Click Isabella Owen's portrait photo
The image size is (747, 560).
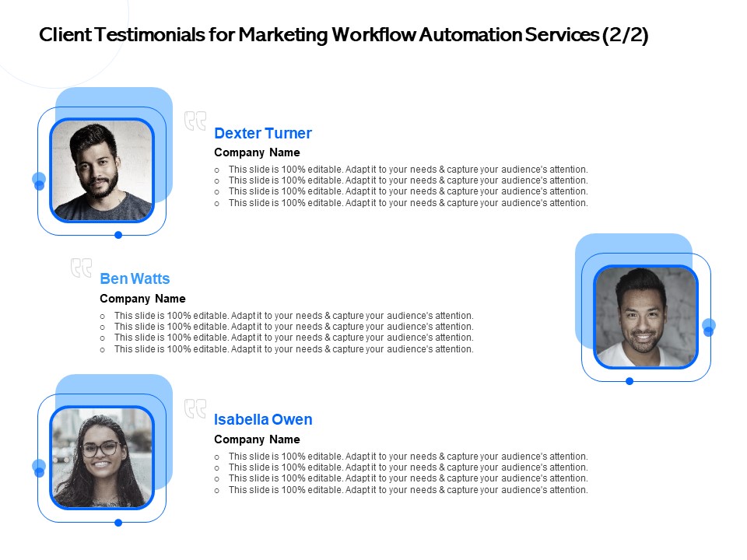click(102, 457)
